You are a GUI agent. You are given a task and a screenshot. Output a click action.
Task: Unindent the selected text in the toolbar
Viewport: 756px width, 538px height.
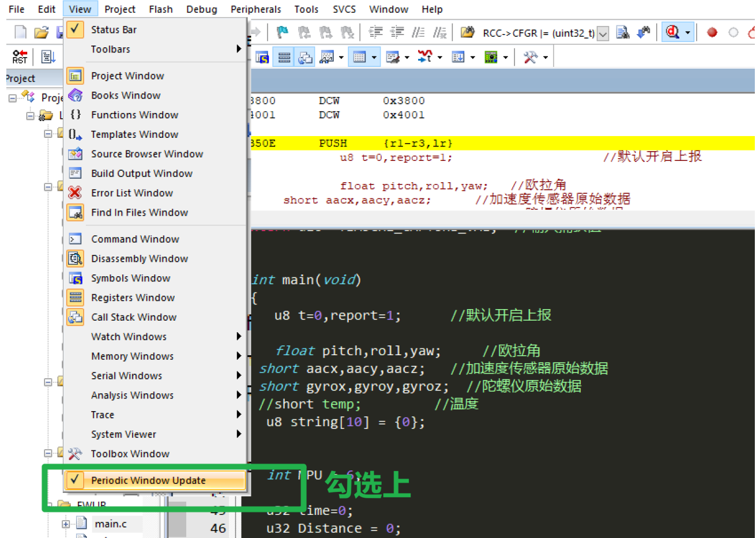(397, 32)
